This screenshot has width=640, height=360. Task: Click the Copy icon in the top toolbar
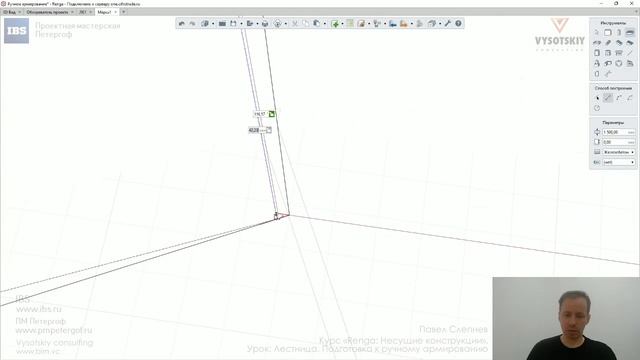pyautogui.click(x=305, y=24)
